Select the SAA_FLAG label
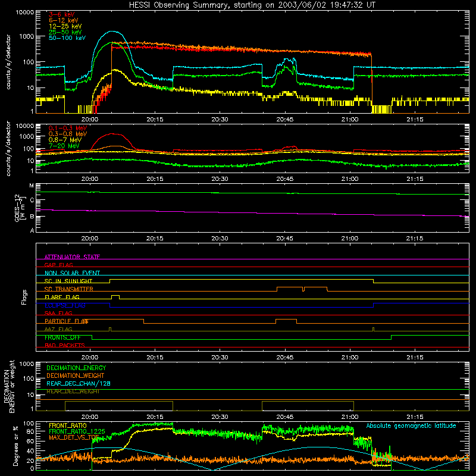Viewport: 476px width, 476px height. pos(58,313)
